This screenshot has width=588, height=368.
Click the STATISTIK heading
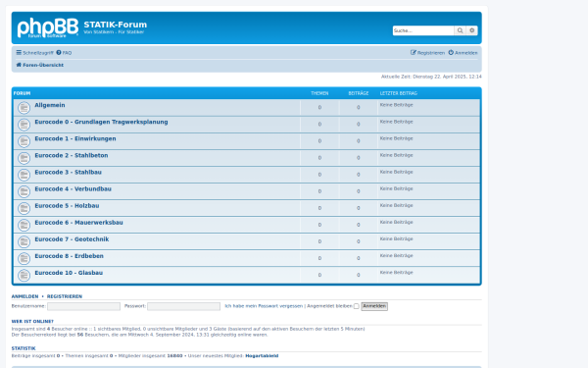[24, 348]
